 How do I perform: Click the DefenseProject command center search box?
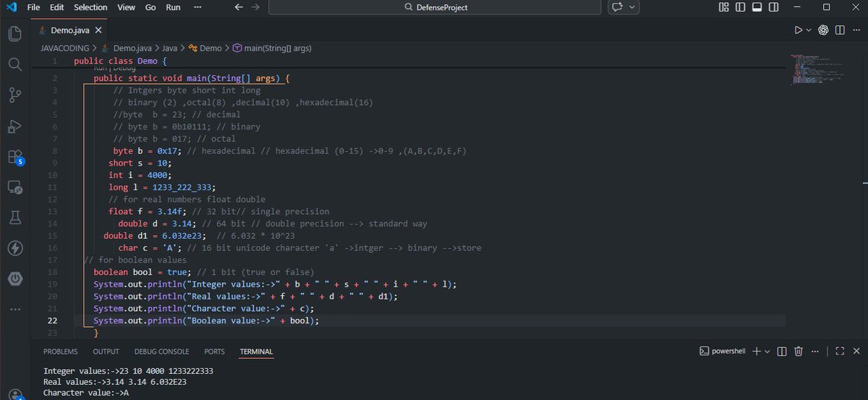tap(434, 7)
